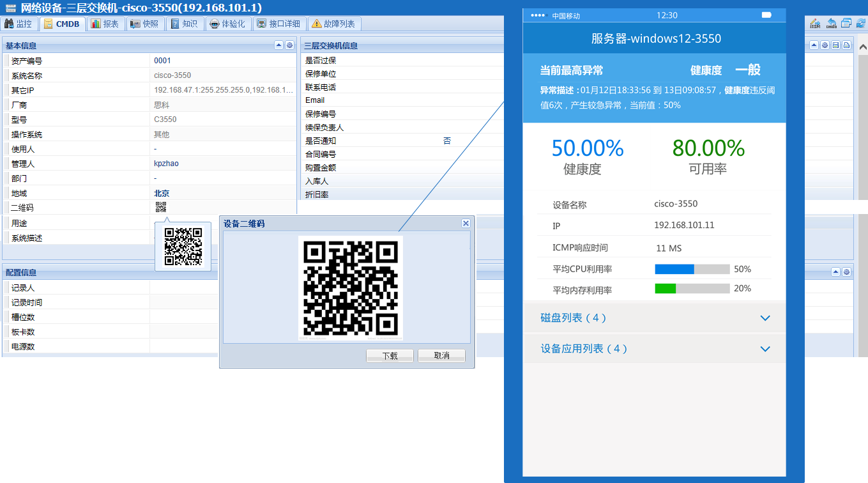The height and width of the screenshot is (483, 868).
Task: Click the QR code tooltip preview thumbnail
Action: 183,247
